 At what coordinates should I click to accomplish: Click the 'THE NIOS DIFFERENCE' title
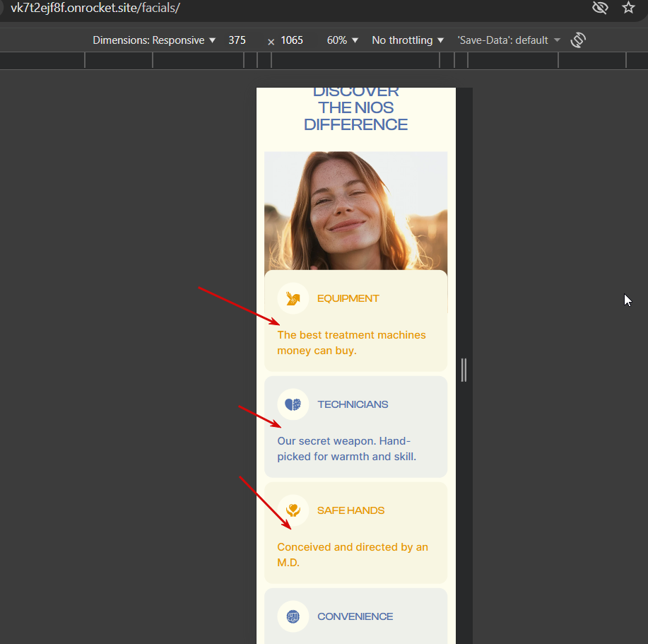coord(356,116)
